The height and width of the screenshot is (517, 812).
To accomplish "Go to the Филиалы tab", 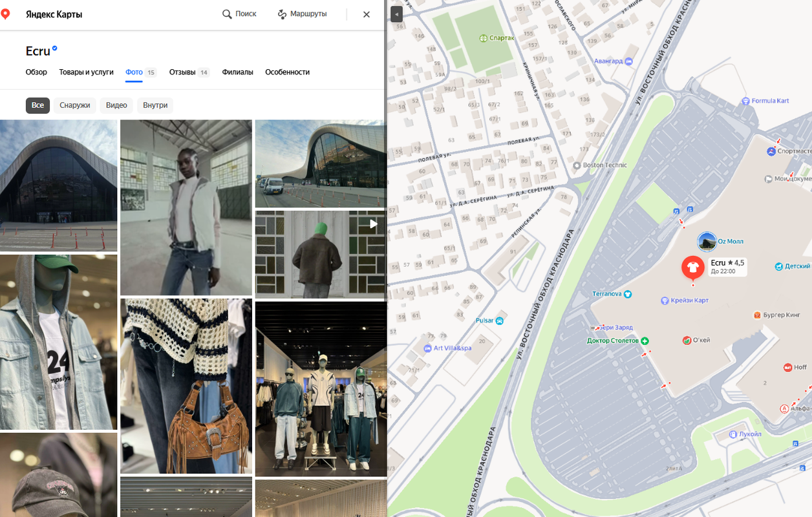I will point(237,72).
